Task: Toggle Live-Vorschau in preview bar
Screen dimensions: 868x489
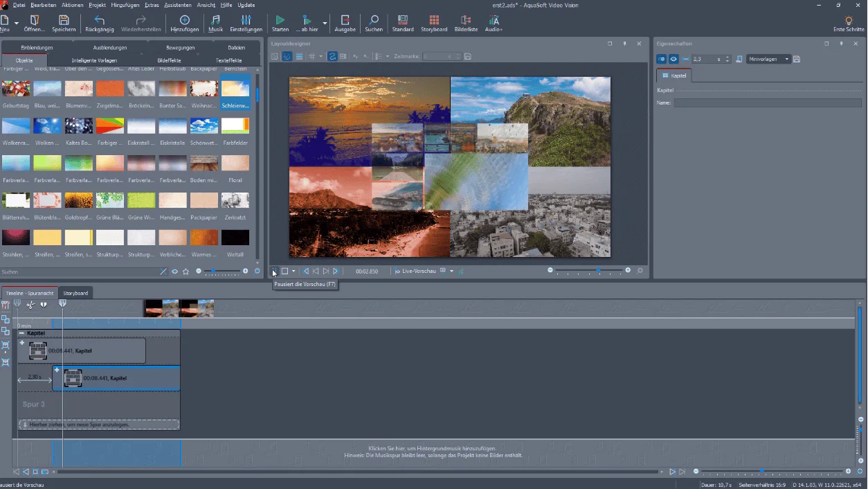Action: point(415,271)
